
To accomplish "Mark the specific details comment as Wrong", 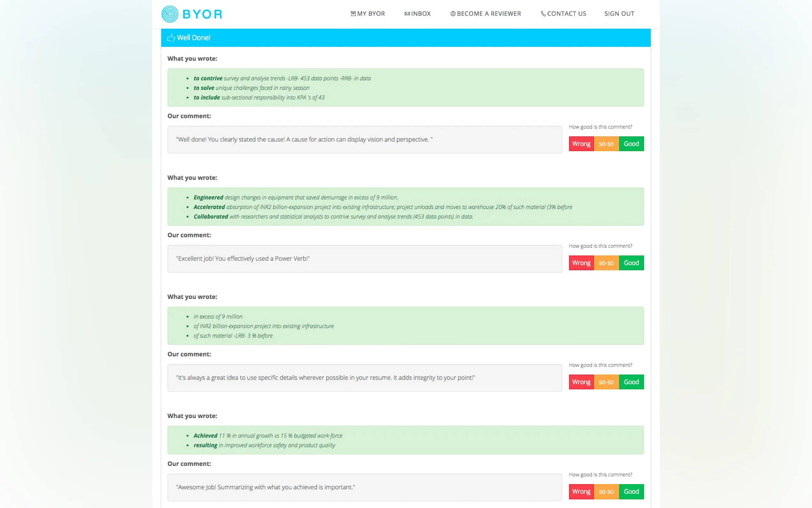I will (x=581, y=382).
